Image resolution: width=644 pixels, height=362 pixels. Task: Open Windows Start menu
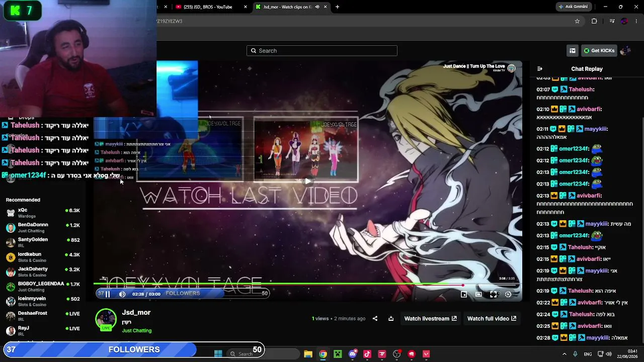click(x=218, y=354)
